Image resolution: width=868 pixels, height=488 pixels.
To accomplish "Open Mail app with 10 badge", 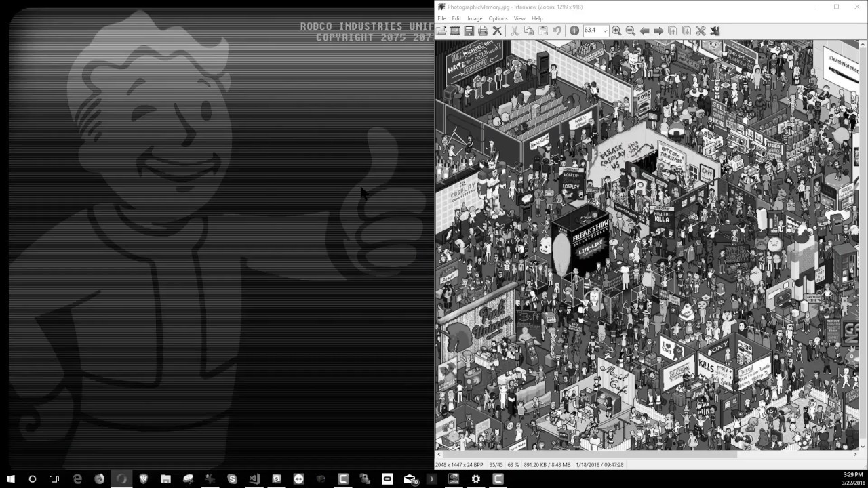I will pyautogui.click(x=411, y=479).
